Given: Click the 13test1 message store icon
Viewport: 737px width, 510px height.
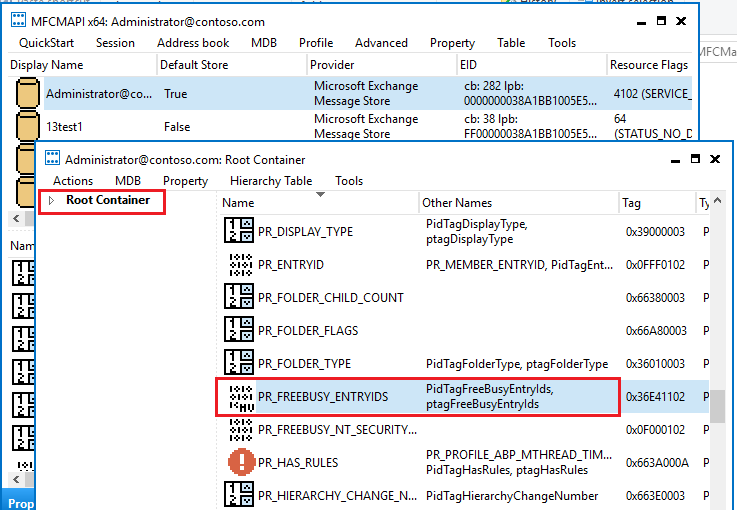Looking at the screenshot, I should [28, 126].
